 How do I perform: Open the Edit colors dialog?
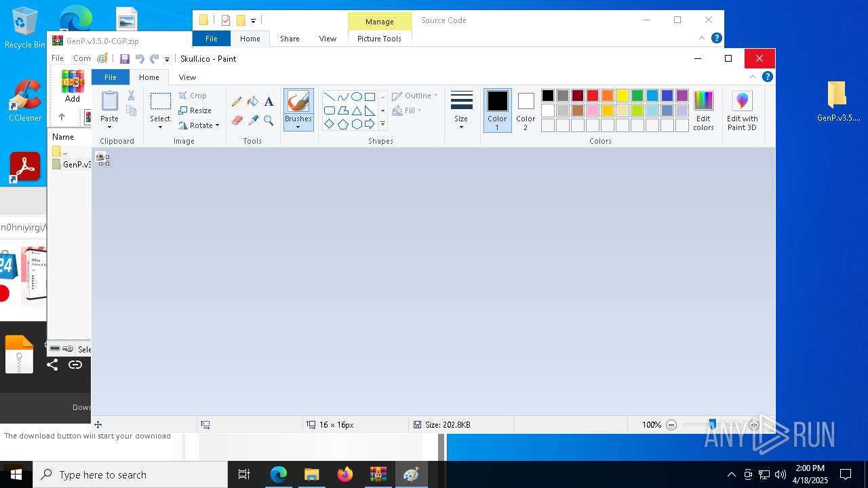point(703,111)
